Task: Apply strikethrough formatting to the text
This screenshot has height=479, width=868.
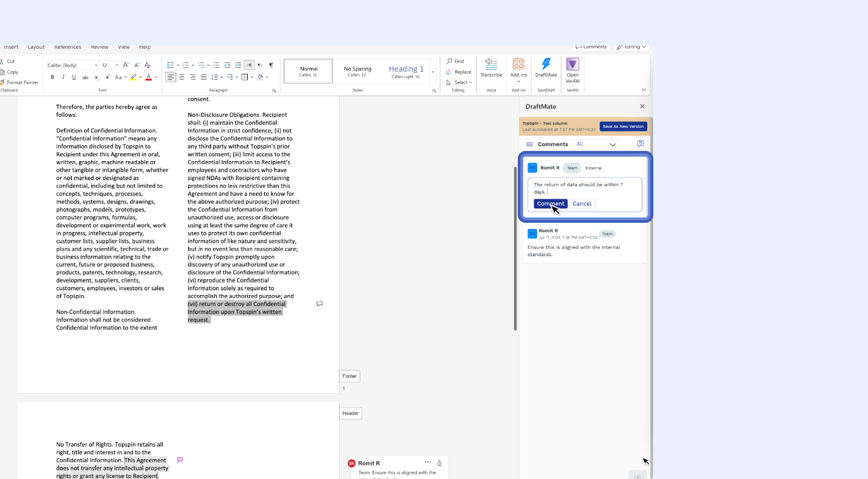Action: point(85,78)
